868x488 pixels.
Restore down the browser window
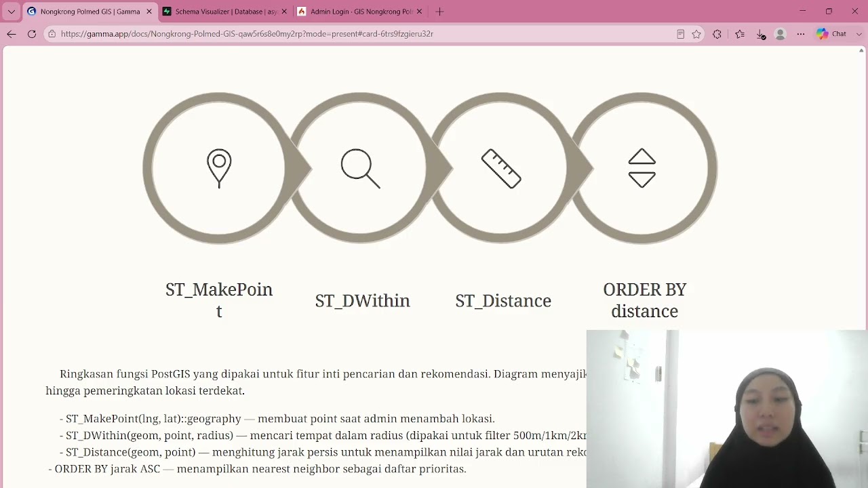coord(829,11)
